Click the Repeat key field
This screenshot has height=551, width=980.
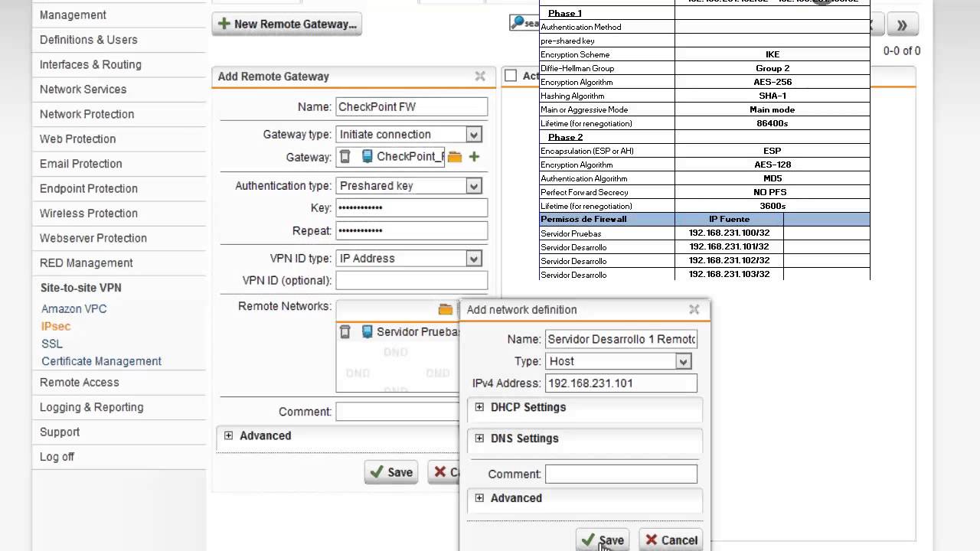click(412, 231)
